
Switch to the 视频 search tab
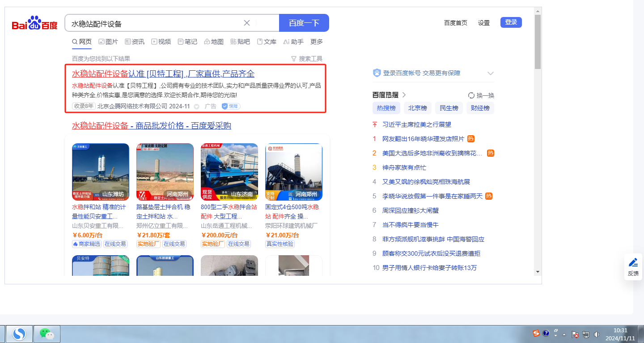point(161,42)
